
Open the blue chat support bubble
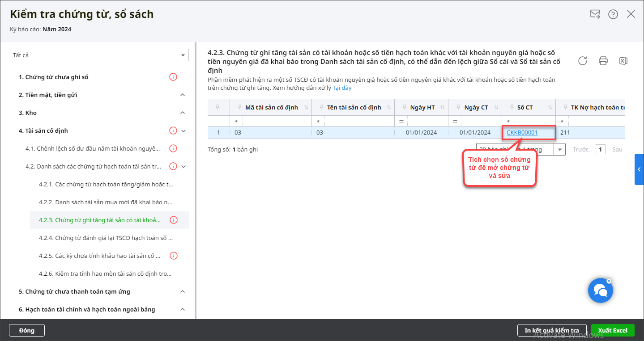(x=600, y=290)
